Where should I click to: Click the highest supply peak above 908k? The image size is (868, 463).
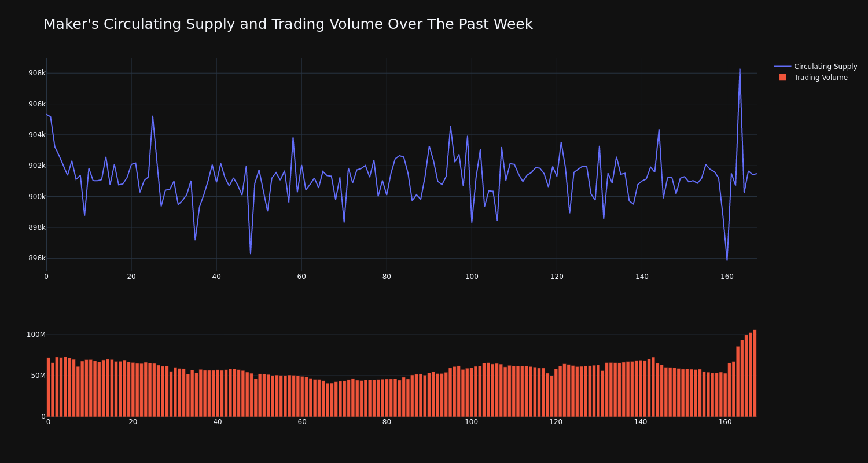[x=740, y=69]
